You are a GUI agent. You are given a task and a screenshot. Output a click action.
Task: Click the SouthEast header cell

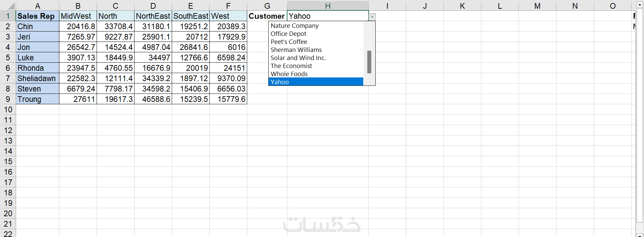pos(191,16)
